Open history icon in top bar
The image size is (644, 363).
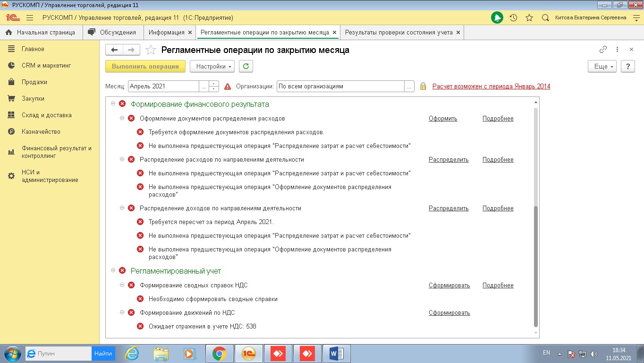click(513, 18)
